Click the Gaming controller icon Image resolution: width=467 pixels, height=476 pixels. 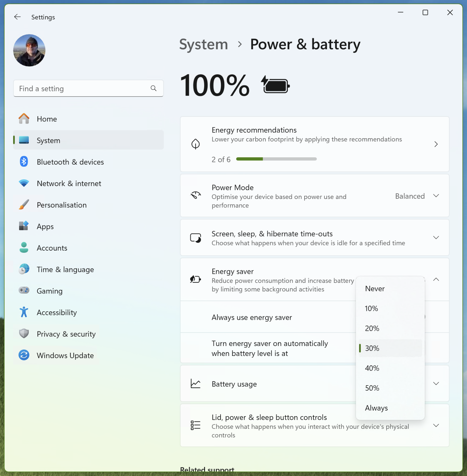(x=24, y=290)
